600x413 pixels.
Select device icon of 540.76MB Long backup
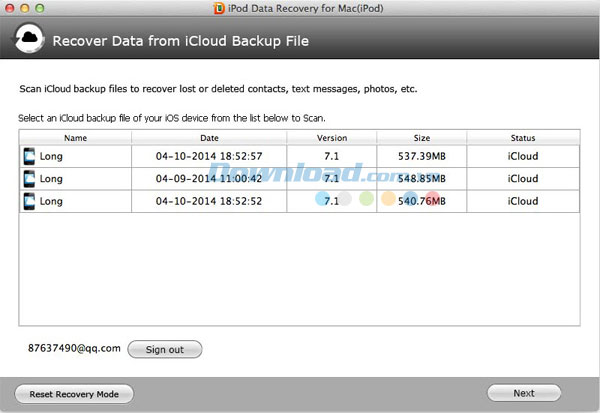29,201
